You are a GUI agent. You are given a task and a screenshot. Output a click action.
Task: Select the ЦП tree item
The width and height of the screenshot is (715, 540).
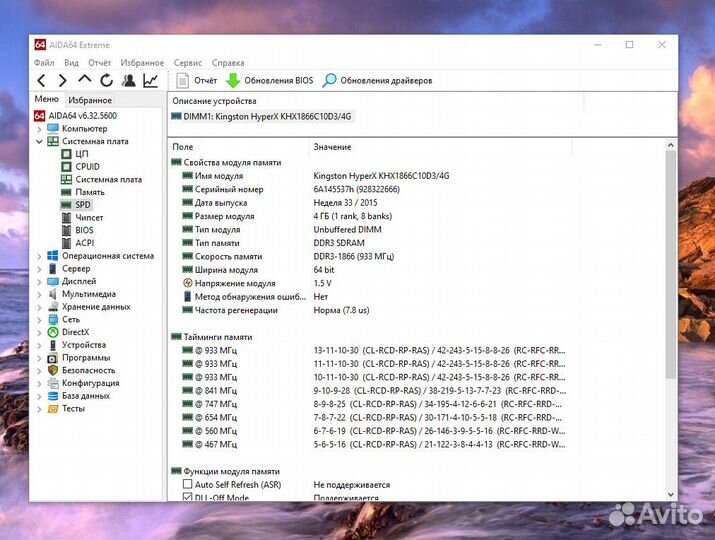(x=82, y=154)
